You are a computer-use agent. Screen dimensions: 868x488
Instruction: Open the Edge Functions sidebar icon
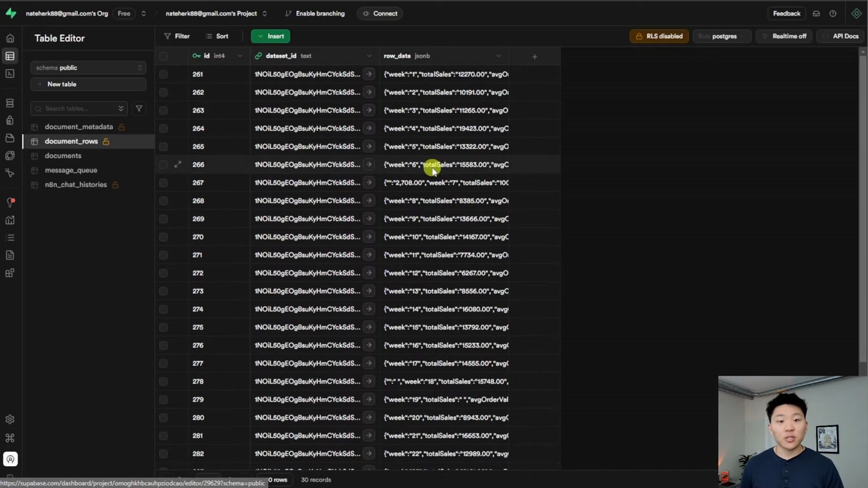10,156
